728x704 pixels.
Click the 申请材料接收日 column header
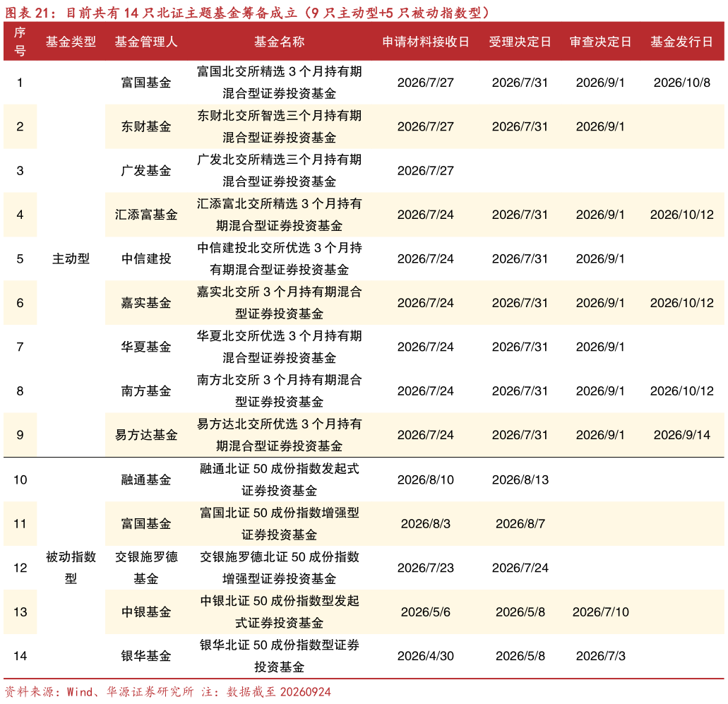click(x=425, y=42)
